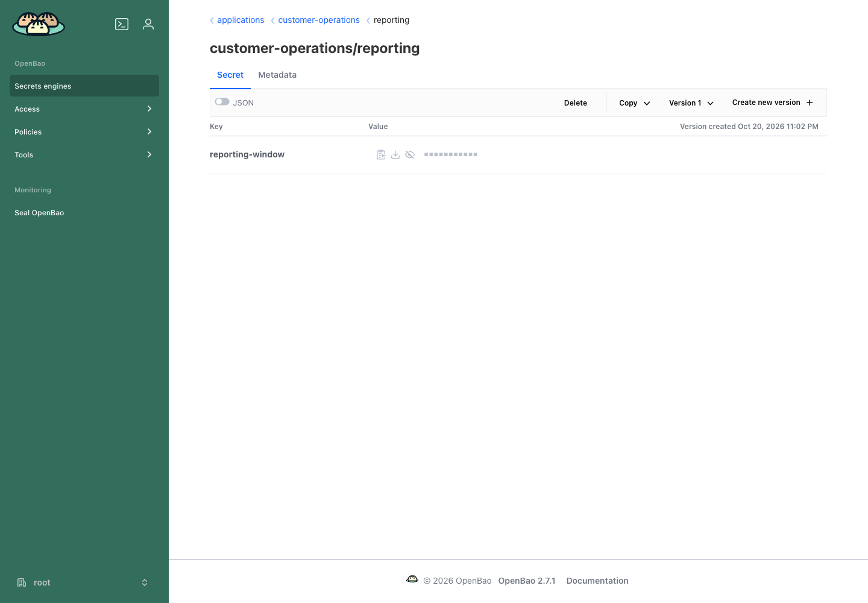868x603 pixels.
Task: Select Seal OpenBao in the sidebar
Action: [84, 212]
